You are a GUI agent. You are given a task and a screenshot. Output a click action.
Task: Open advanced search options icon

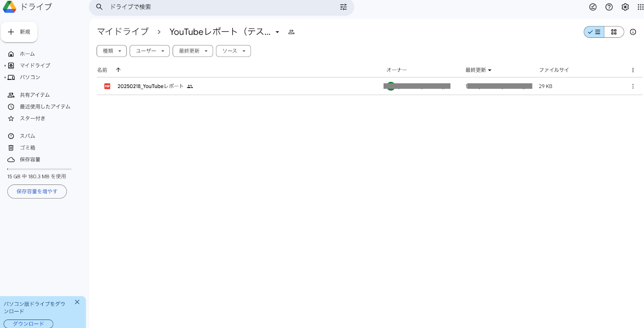[343, 7]
